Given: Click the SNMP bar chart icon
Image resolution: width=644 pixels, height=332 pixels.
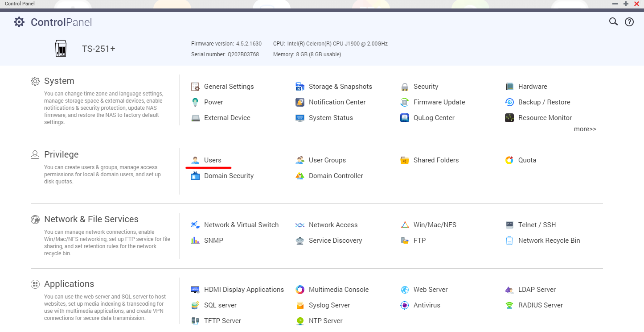Looking at the screenshot, I should pyautogui.click(x=195, y=241).
